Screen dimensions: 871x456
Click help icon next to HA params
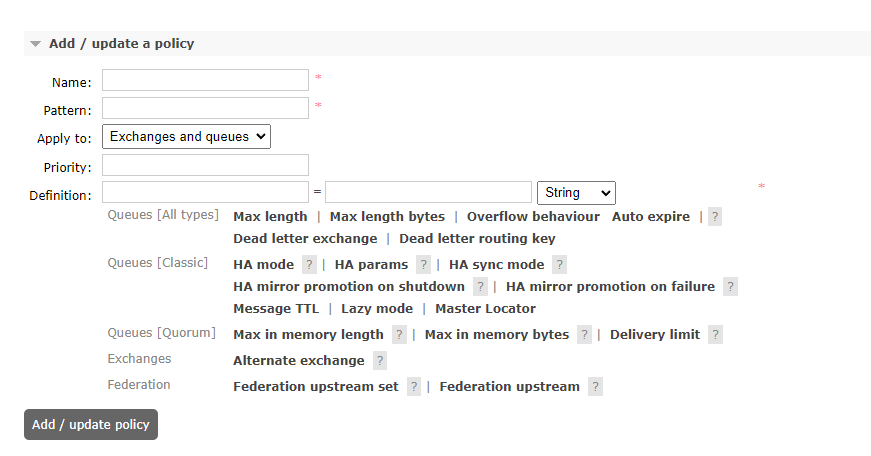click(423, 265)
